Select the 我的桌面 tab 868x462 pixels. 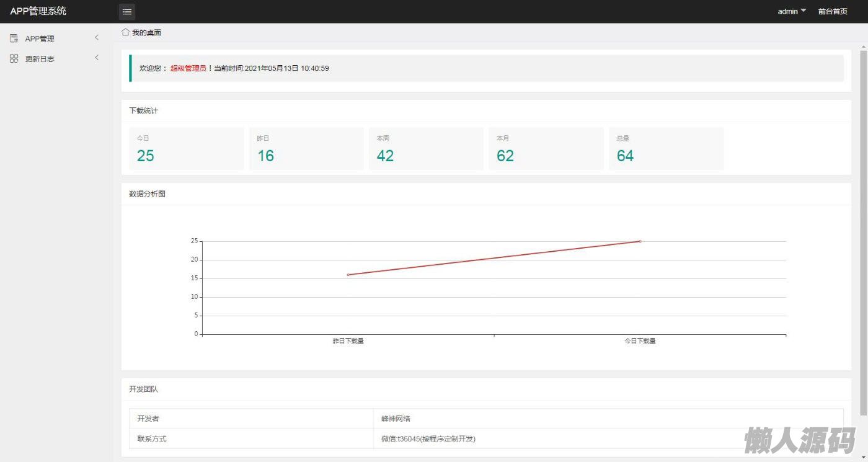pyautogui.click(x=146, y=32)
